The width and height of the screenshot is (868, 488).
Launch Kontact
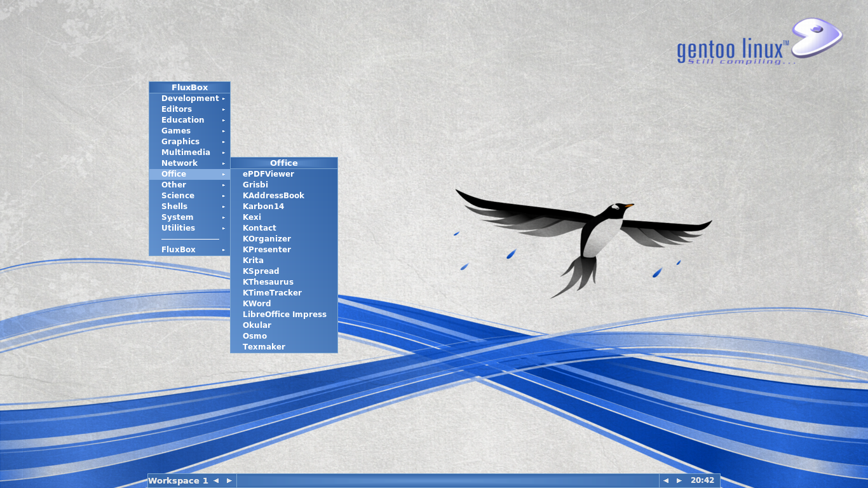(283, 228)
